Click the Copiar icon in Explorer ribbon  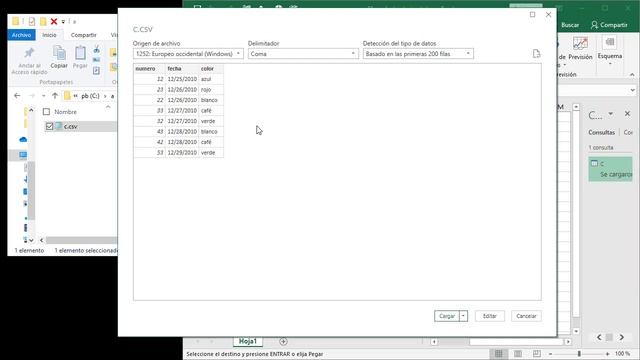click(59, 53)
